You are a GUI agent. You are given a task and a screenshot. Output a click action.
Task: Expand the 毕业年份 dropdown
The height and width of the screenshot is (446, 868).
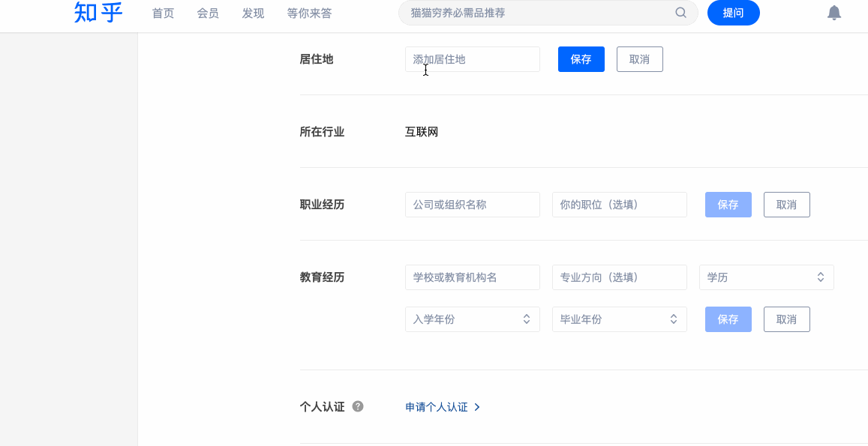(x=619, y=319)
